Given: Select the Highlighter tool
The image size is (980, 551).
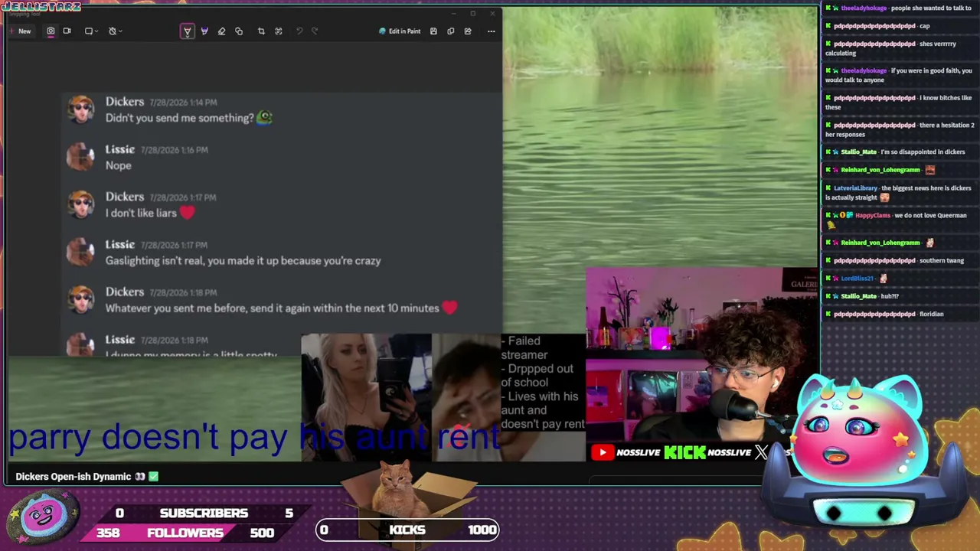Looking at the screenshot, I should point(204,31).
